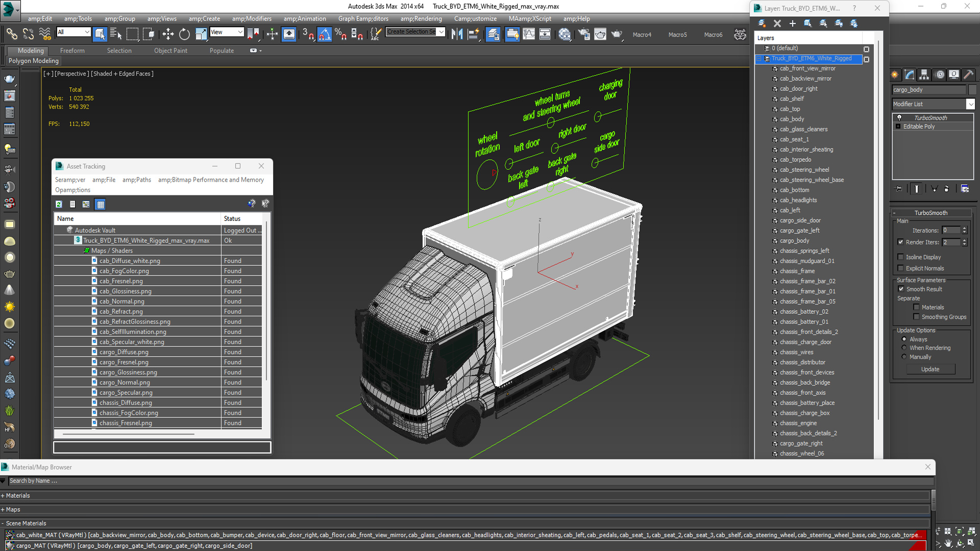
Task: Click Create New Layer plus icon
Action: tap(792, 23)
